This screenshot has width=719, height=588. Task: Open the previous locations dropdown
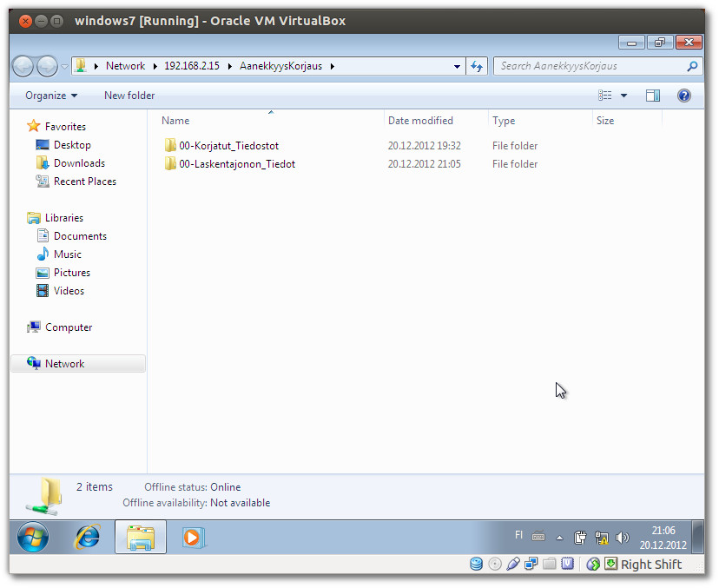click(x=457, y=67)
